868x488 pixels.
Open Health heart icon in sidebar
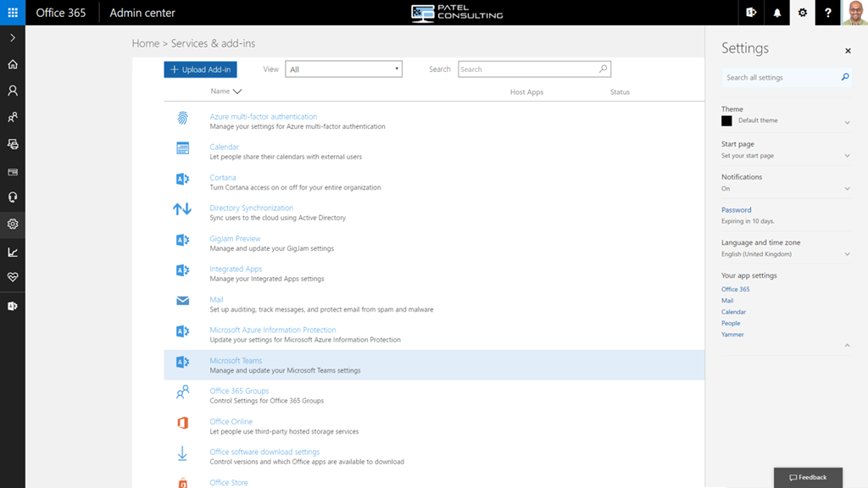pyautogui.click(x=13, y=277)
